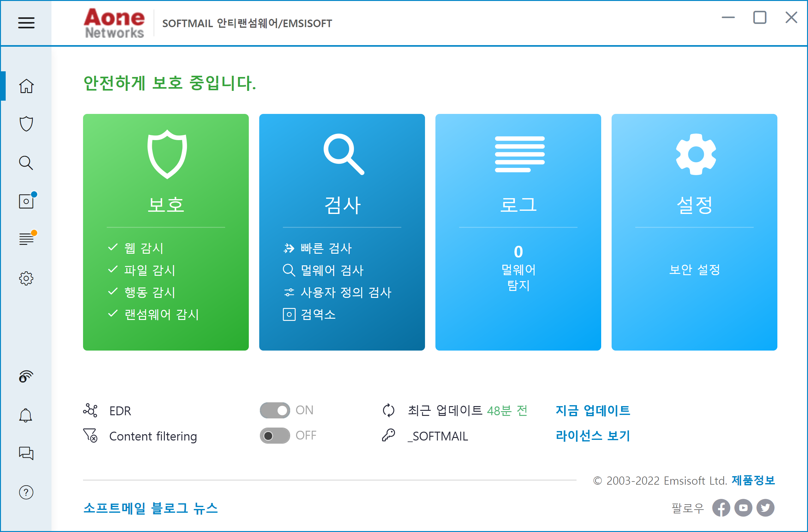808x532 pixels.
Task: Click the help question mark icon
Action: (26, 492)
